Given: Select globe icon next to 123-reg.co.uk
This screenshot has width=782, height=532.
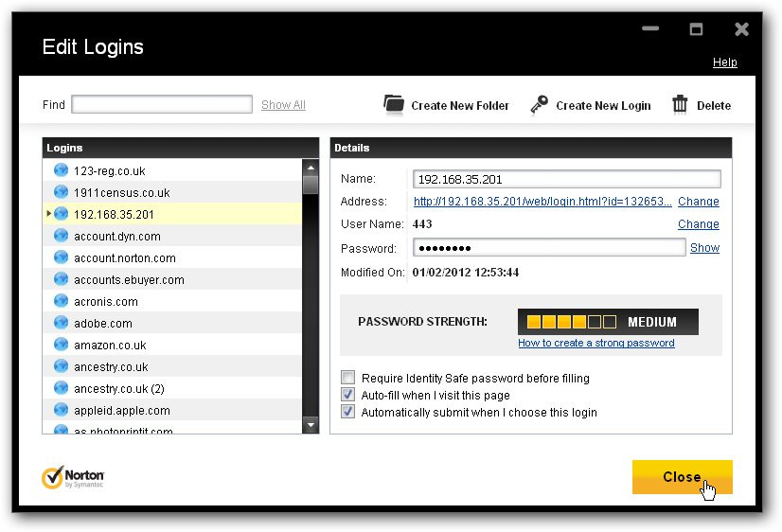Looking at the screenshot, I should (61, 170).
